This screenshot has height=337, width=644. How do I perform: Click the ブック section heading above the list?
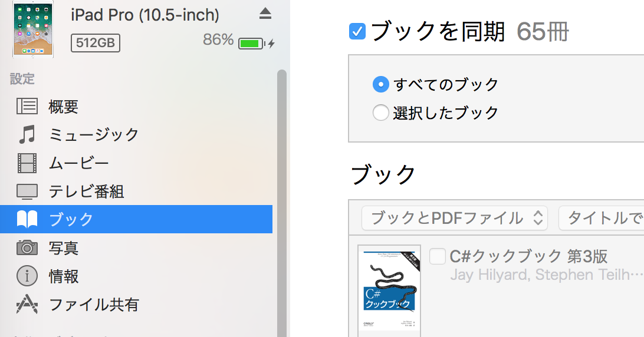(383, 174)
